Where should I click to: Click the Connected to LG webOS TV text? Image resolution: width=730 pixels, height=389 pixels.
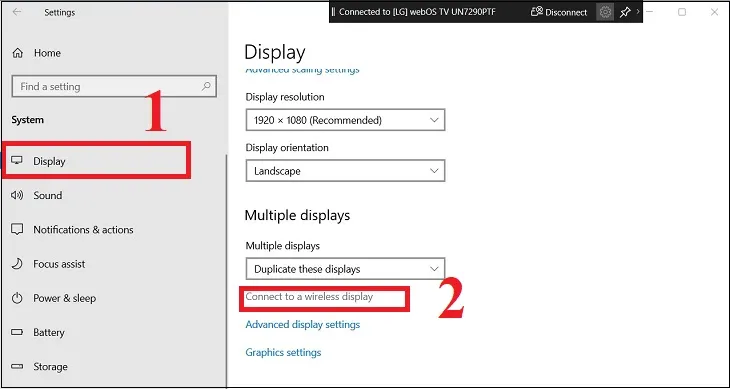417,12
